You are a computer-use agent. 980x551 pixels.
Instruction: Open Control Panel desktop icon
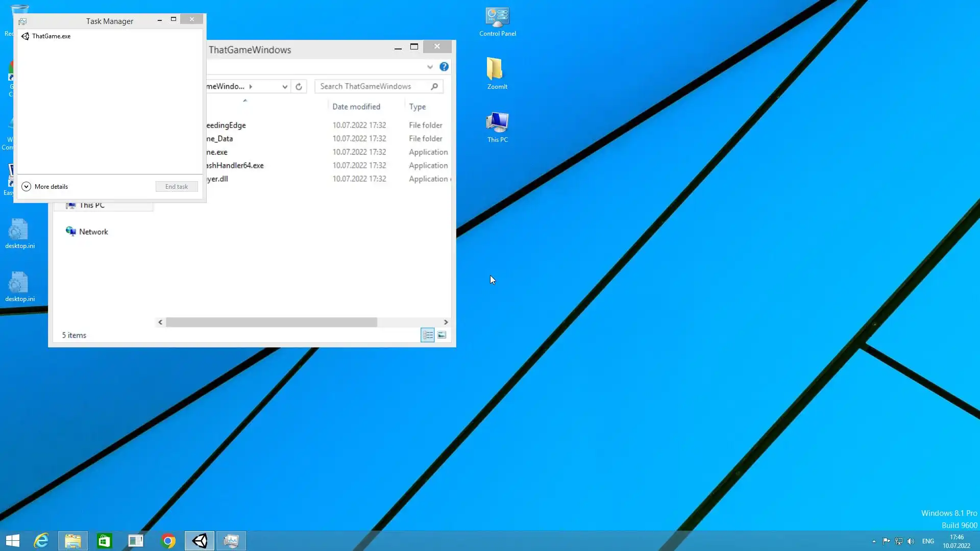[x=497, y=21]
